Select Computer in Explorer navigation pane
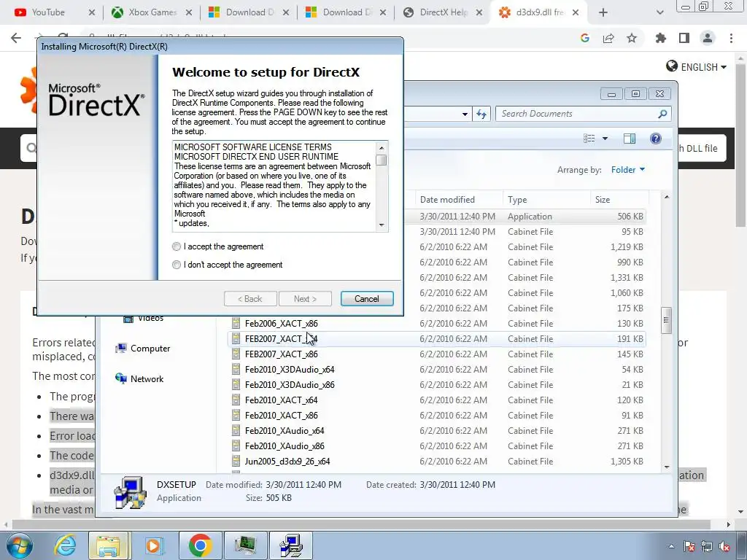This screenshot has width=747, height=560. click(x=143, y=349)
